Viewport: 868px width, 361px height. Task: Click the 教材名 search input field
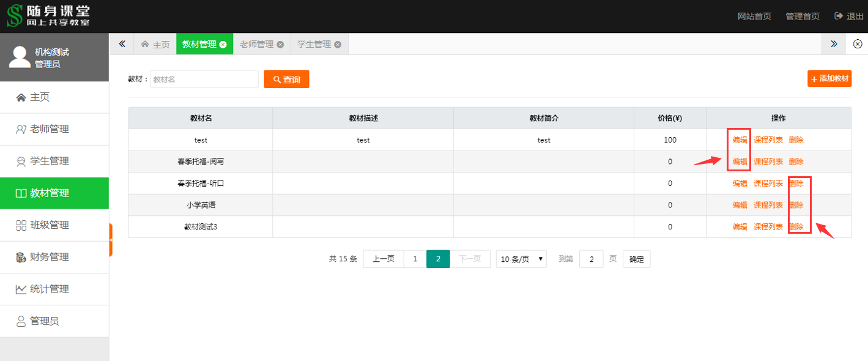(204, 79)
